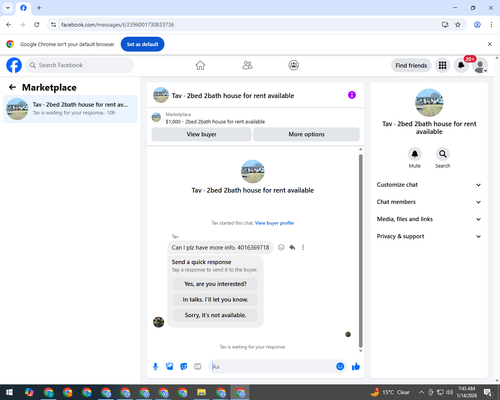Viewport: 500px width, 400px height.
Task: Bookmark this page with star icon
Action: [458, 25]
